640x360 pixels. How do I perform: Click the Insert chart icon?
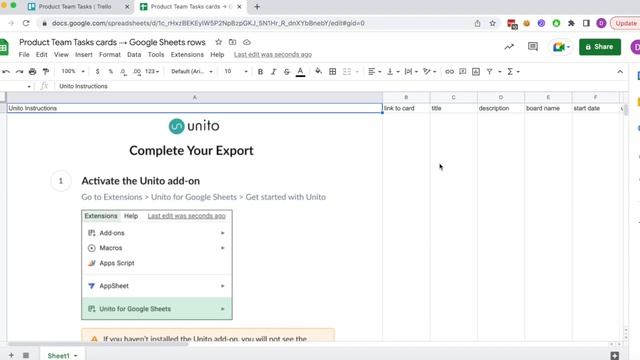[x=476, y=71]
